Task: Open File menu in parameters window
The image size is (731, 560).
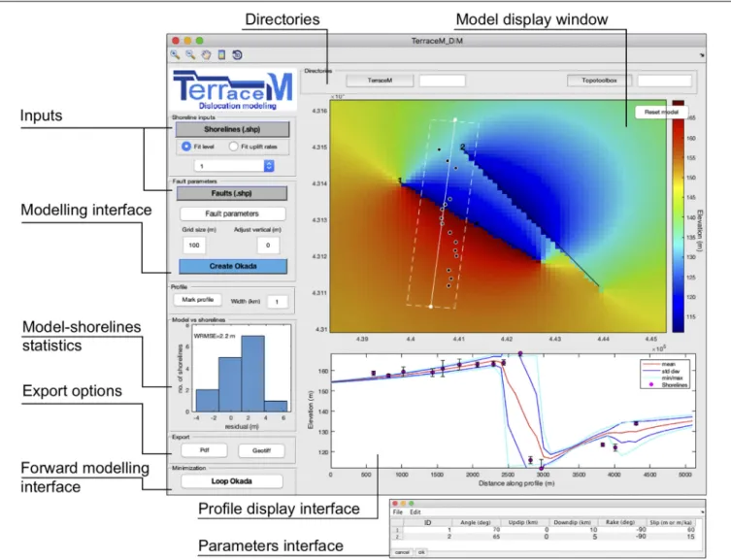Action: pyautogui.click(x=398, y=512)
